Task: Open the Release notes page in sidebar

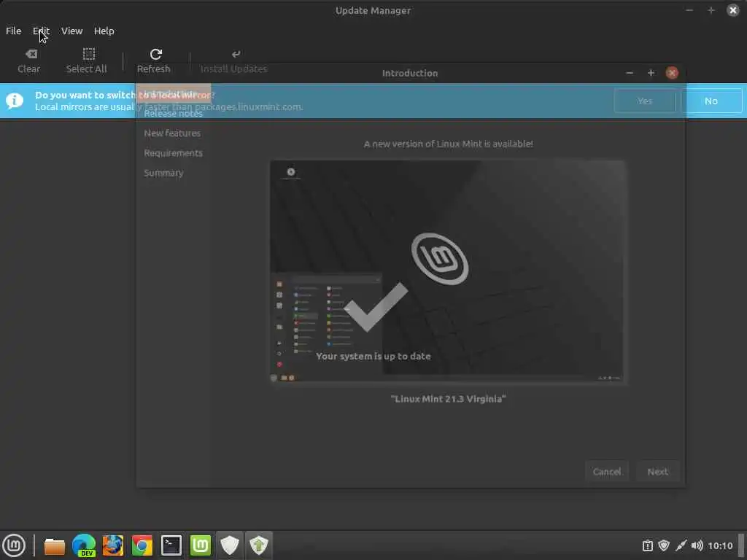Action: pyautogui.click(x=174, y=113)
